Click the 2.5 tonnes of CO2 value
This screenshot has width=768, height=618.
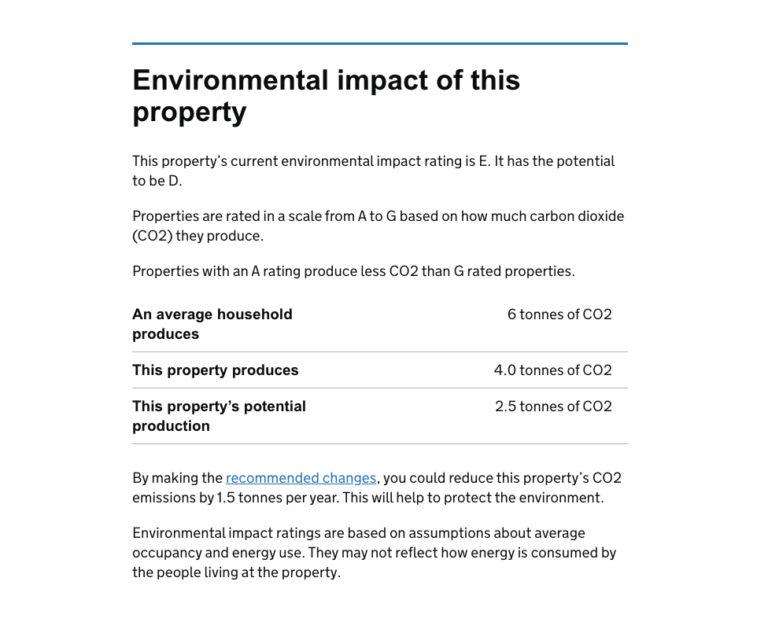click(553, 406)
